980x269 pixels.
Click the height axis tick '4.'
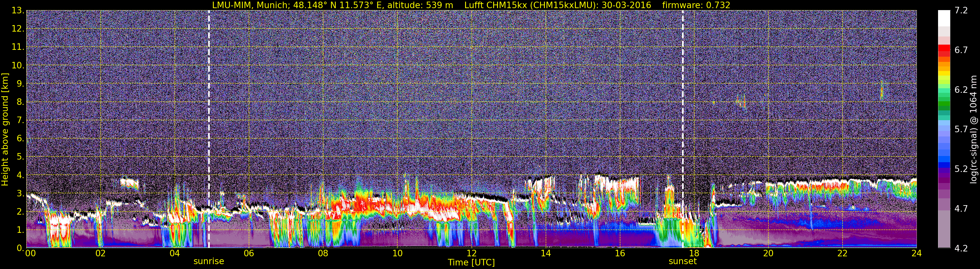point(20,175)
